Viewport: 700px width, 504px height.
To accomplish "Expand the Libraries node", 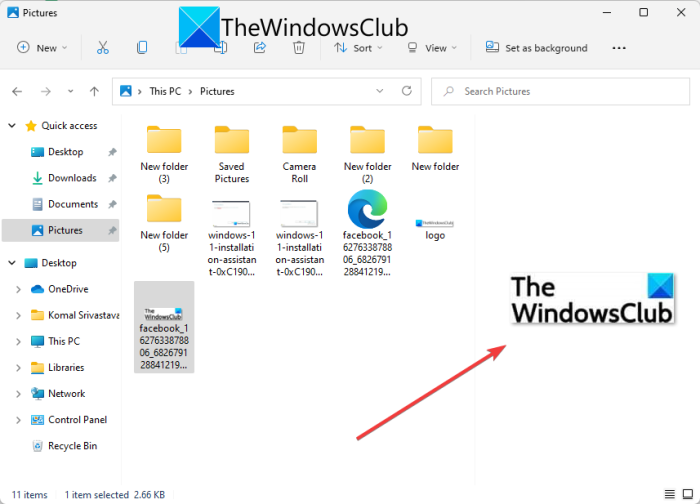I will tap(18, 368).
